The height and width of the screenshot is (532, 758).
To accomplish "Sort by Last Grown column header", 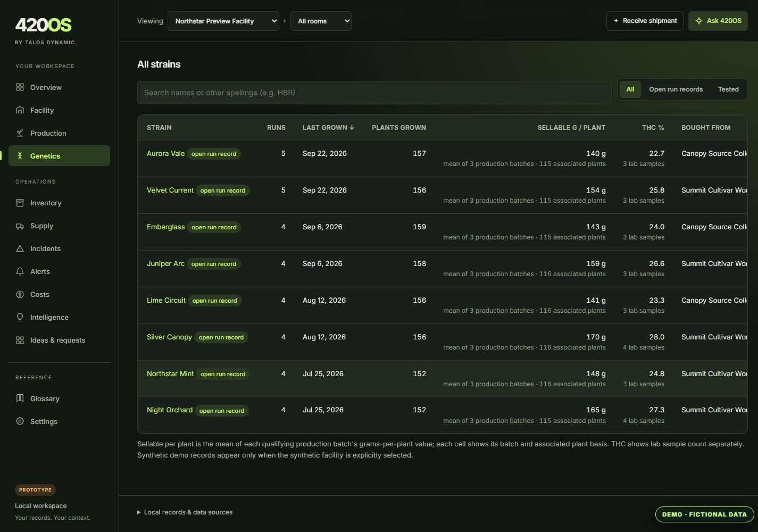I will [x=328, y=128].
